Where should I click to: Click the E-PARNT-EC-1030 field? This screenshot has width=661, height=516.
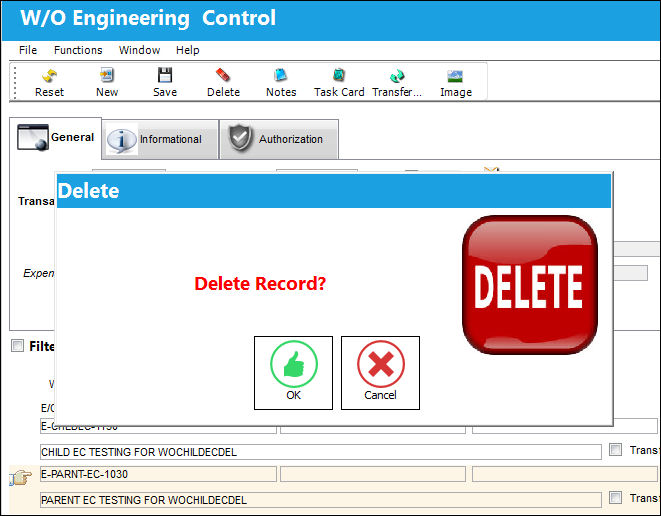159,474
